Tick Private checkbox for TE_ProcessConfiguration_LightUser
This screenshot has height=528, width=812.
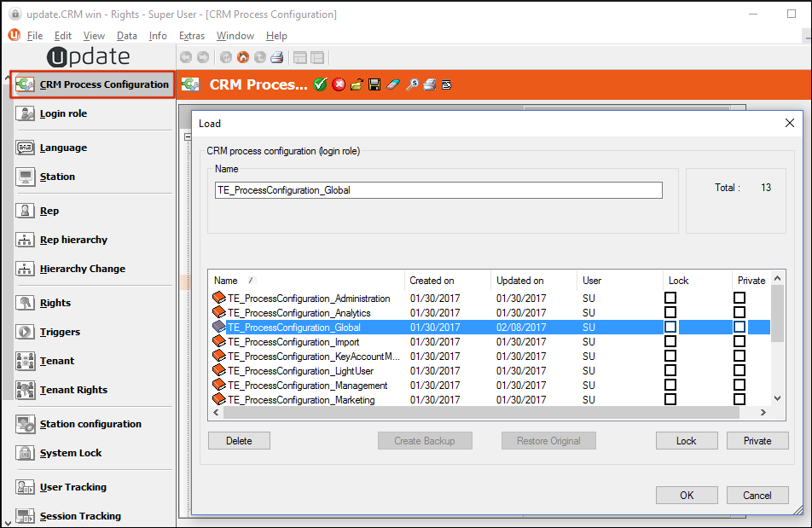739,370
